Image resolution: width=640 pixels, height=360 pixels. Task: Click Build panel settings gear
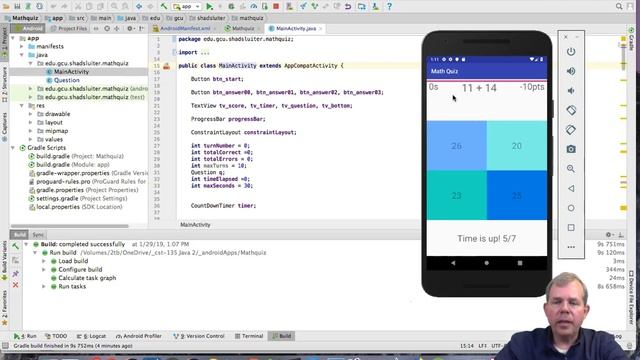tap(608, 235)
